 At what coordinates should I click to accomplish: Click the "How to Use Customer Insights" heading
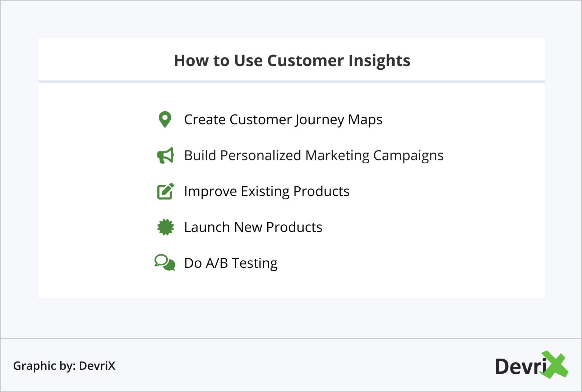tap(292, 61)
